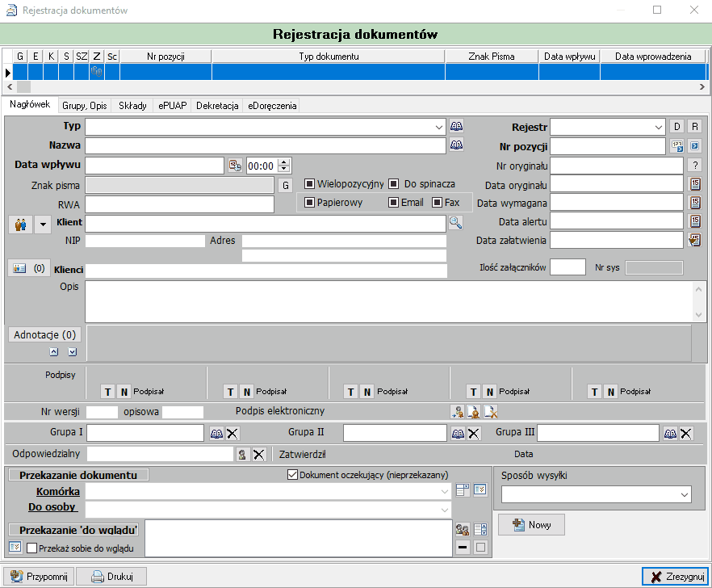Expand the Komórka combo box
Screen dimensions: 712x588
click(445, 491)
